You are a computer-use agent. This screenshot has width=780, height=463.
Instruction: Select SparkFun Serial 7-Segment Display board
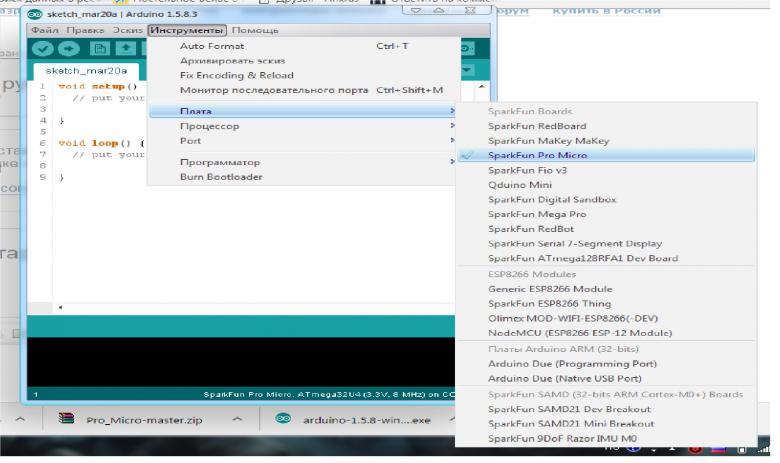(x=606, y=243)
